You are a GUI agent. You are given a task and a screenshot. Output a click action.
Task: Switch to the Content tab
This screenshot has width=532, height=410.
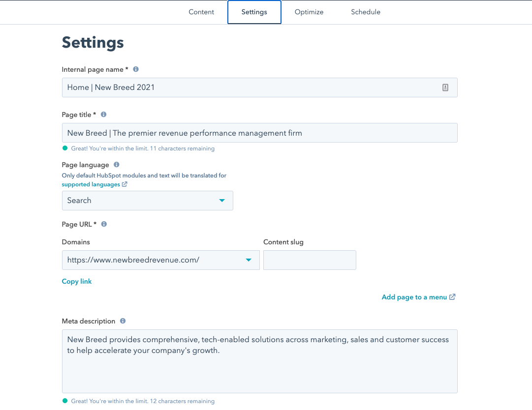pyautogui.click(x=201, y=12)
